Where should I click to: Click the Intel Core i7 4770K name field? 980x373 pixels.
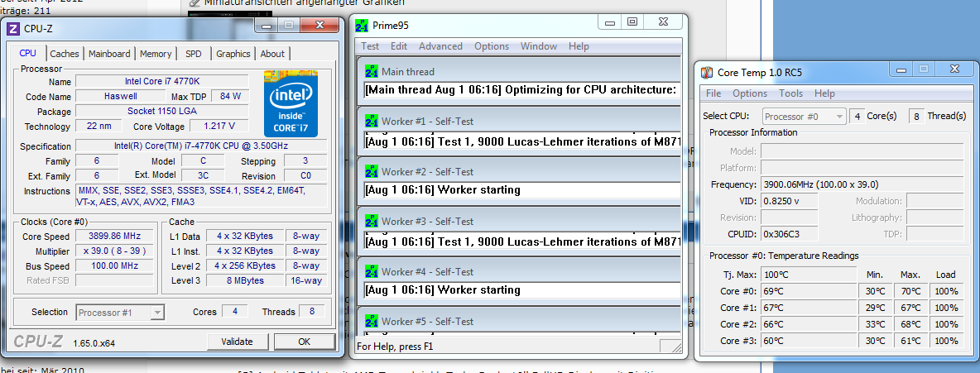tap(162, 81)
